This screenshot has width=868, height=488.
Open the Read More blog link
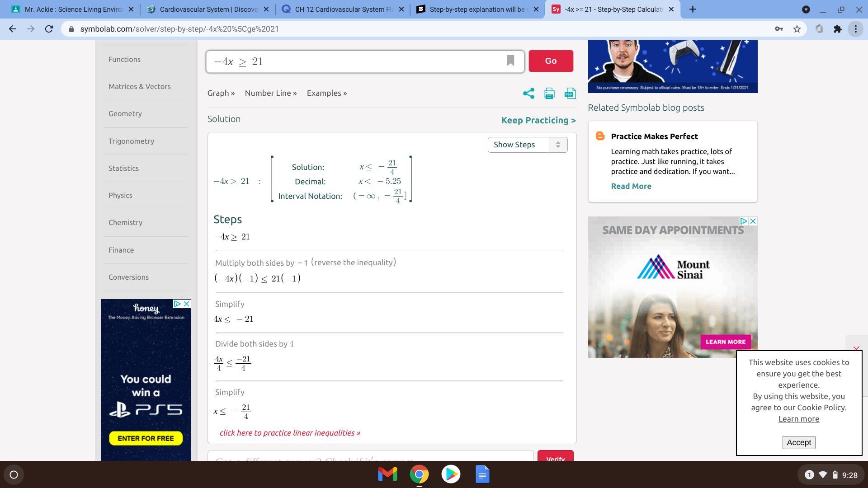[x=631, y=186]
